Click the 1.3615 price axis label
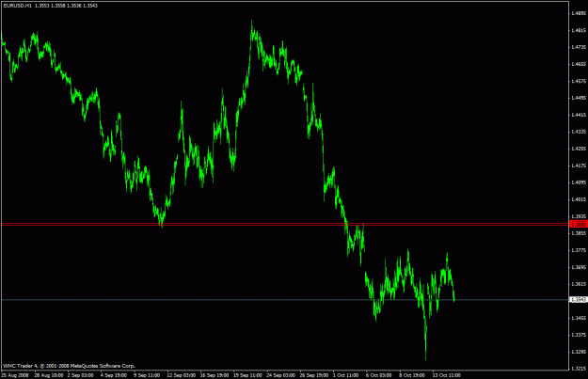This screenshot has width=588, height=379. point(579,284)
